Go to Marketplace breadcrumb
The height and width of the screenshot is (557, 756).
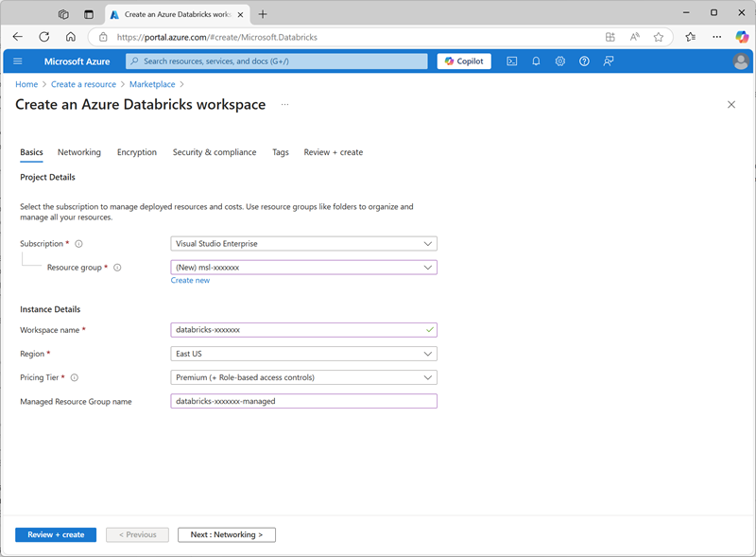(152, 84)
